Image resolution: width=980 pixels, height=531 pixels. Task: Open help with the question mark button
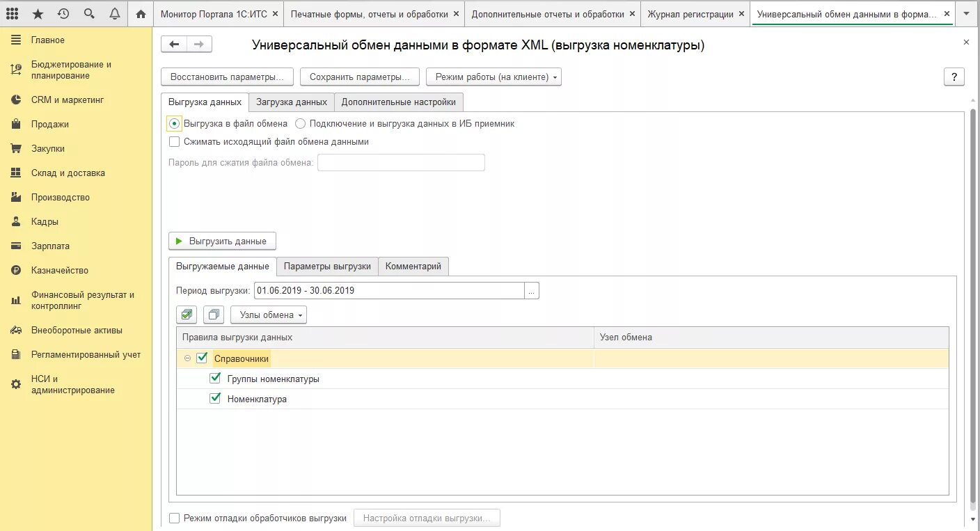(954, 77)
